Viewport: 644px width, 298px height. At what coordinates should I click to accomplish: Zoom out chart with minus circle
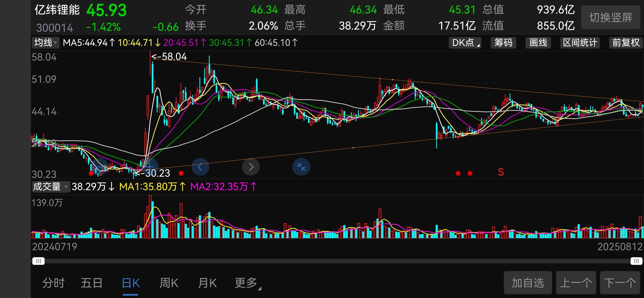point(99,167)
